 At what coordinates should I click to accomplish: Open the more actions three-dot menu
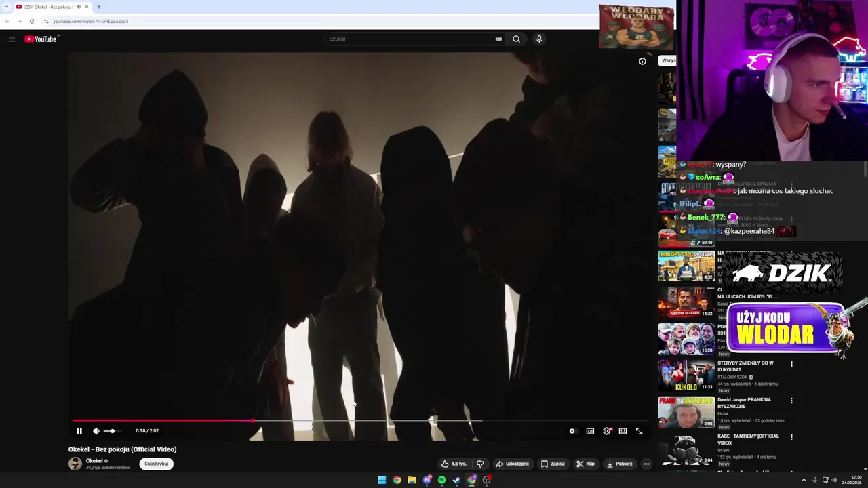click(646, 464)
